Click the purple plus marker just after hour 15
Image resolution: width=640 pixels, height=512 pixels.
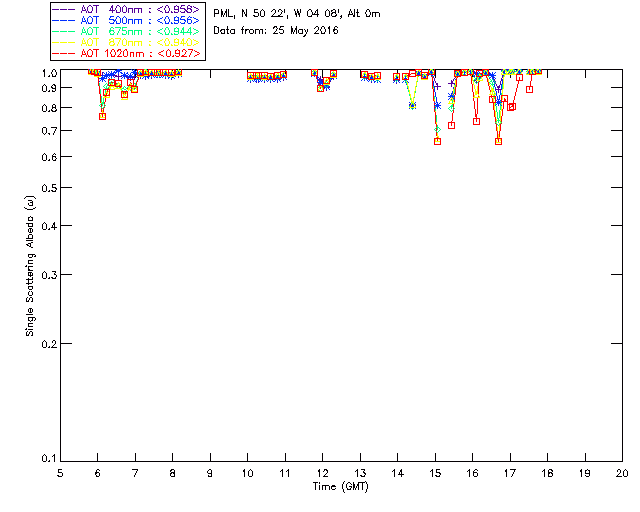438,87
